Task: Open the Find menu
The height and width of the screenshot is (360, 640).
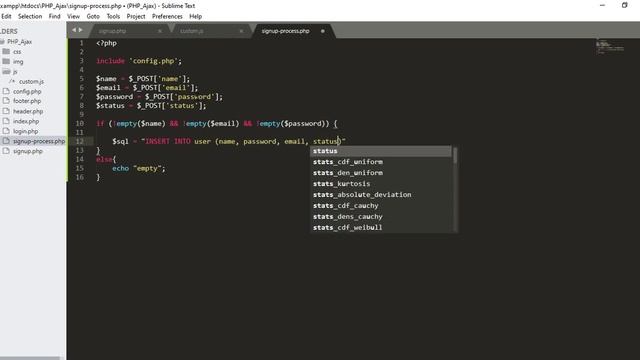Action: [x=54, y=16]
